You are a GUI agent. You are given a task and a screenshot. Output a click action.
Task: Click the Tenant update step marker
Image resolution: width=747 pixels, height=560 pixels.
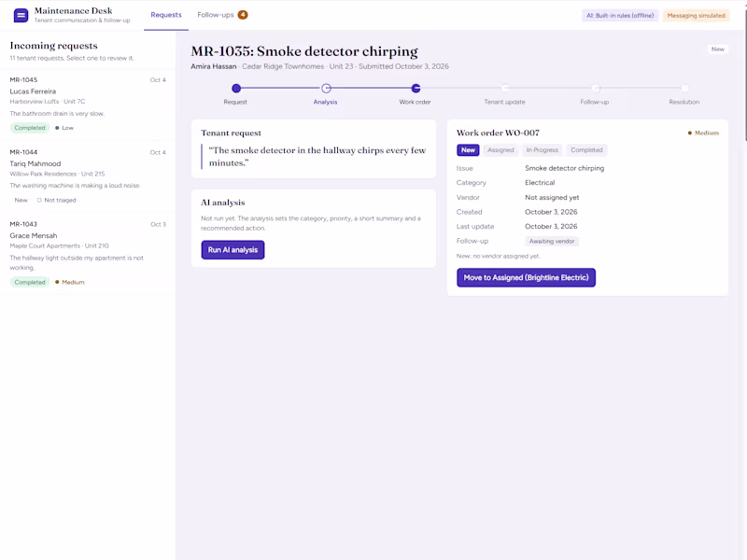[505, 88]
